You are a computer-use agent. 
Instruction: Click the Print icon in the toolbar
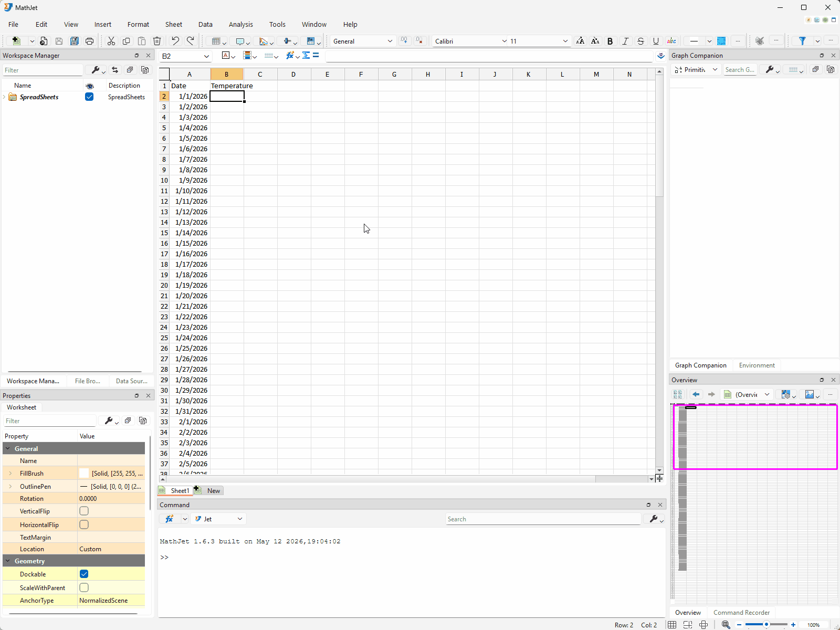click(90, 41)
